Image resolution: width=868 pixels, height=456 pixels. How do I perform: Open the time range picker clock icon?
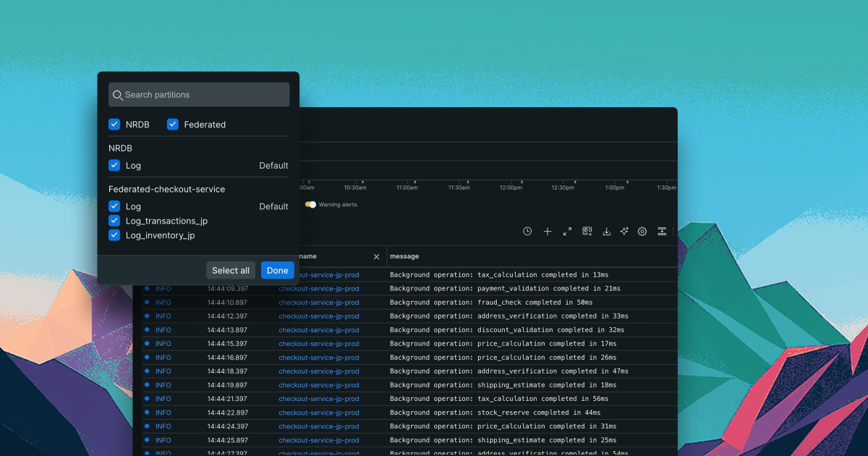pyautogui.click(x=527, y=231)
